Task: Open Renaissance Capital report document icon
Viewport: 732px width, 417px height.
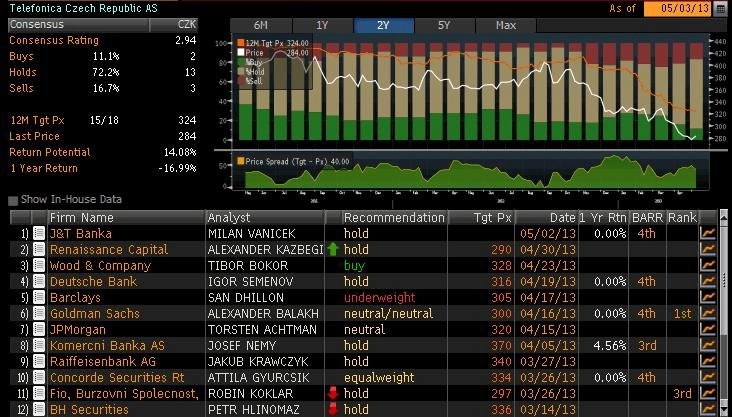Action: coord(39,249)
